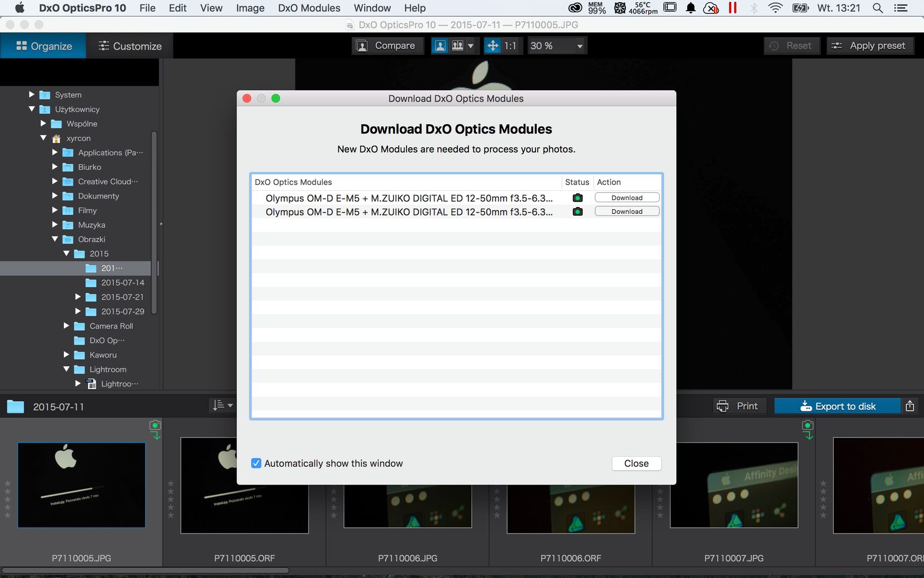924x578 pixels.
Task: Open the compare view options dropdown arrow
Action: pyautogui.click(x=471, y=46)
